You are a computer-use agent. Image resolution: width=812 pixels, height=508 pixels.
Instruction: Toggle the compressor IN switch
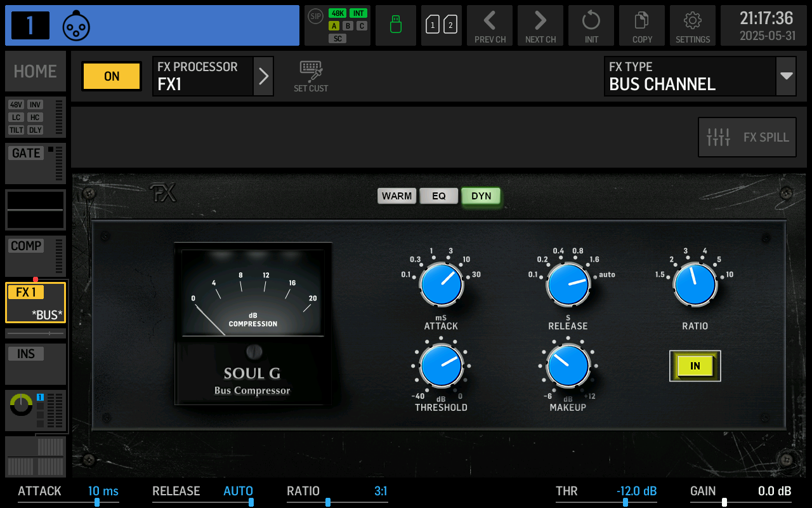tap(695, 366)
